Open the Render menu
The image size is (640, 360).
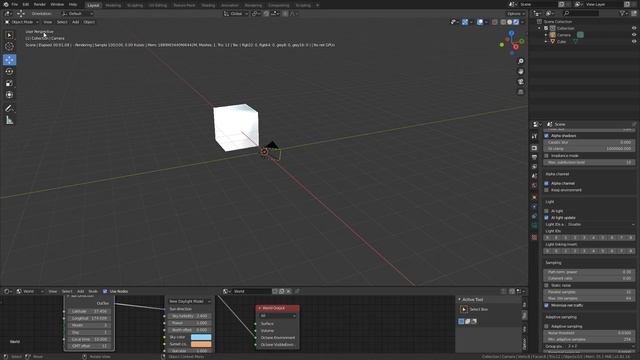[x=40, y=4]
